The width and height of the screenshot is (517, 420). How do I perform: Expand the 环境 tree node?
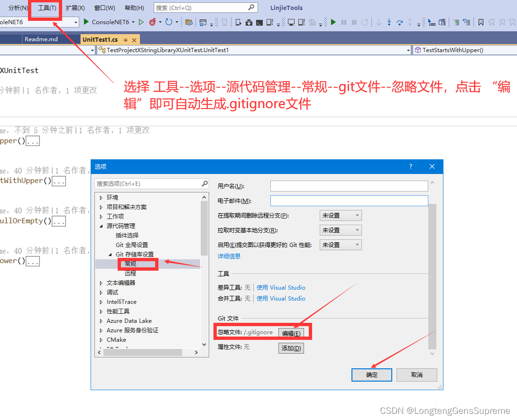101,197
